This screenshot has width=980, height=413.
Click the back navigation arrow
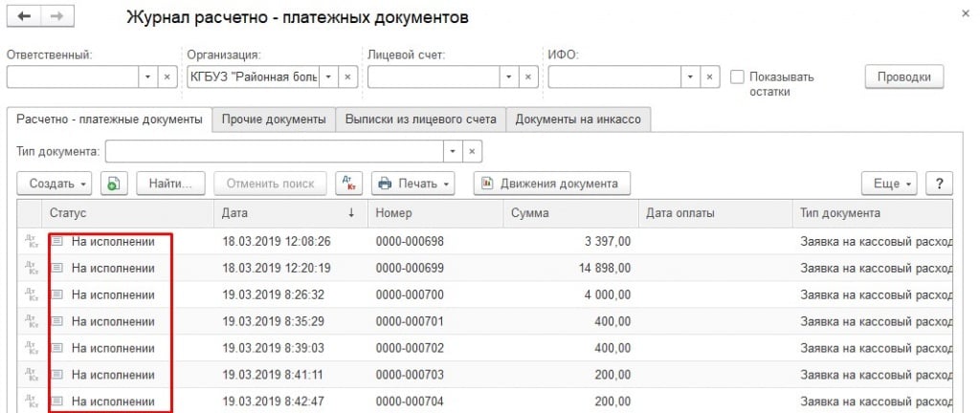[x=25, y=18]
